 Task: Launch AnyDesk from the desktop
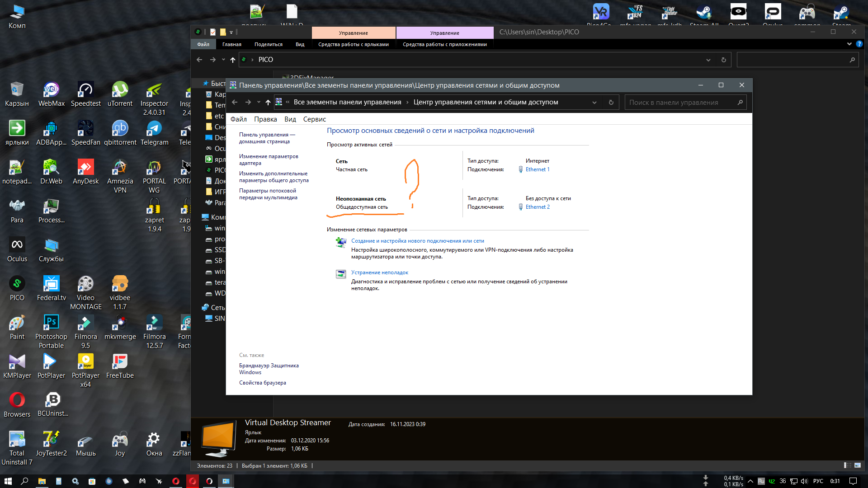click(x=85, y=168)
